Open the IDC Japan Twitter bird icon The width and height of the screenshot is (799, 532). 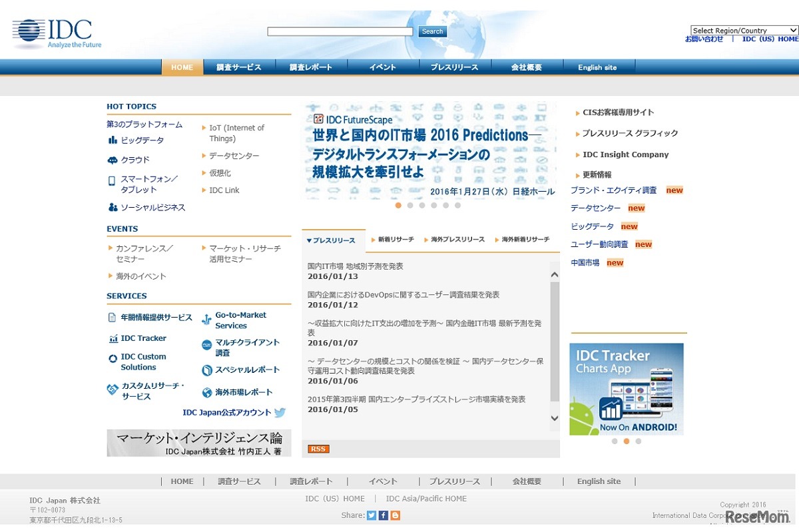(x=280, y=413)
